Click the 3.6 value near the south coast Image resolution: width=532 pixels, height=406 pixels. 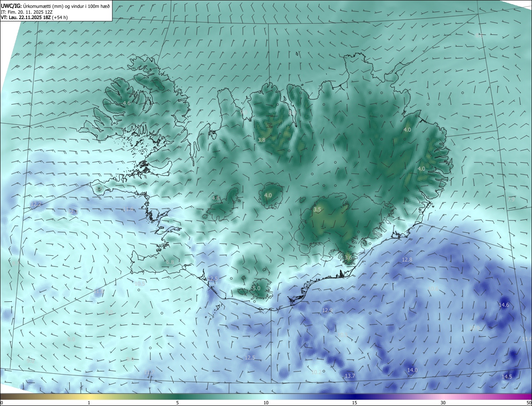click(x=348, y=257)
